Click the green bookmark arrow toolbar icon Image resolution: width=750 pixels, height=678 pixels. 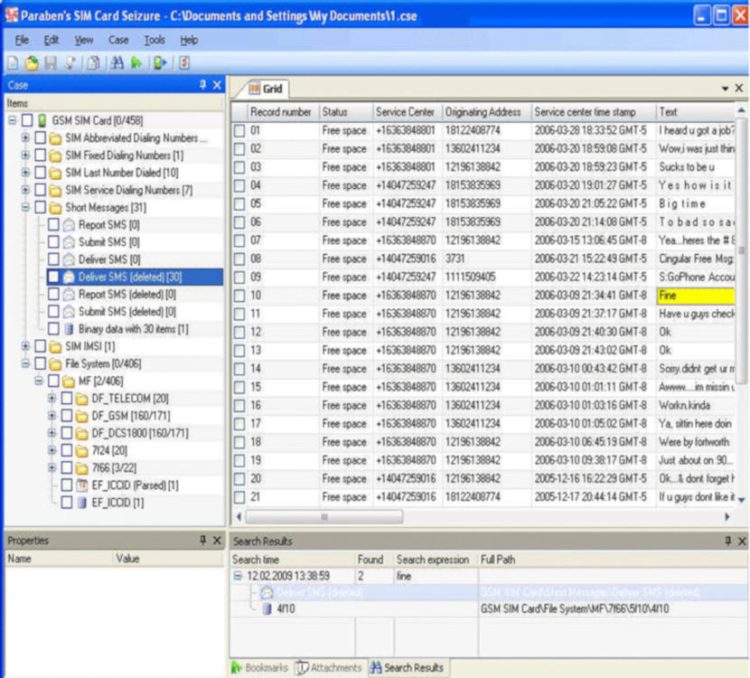tap(137, 63)
